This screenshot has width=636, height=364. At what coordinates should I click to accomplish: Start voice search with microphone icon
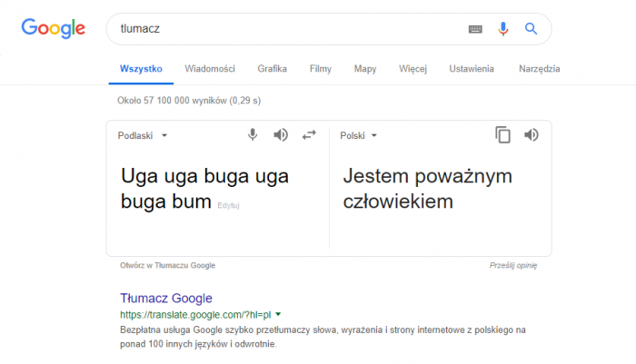(x=502, y=29)
